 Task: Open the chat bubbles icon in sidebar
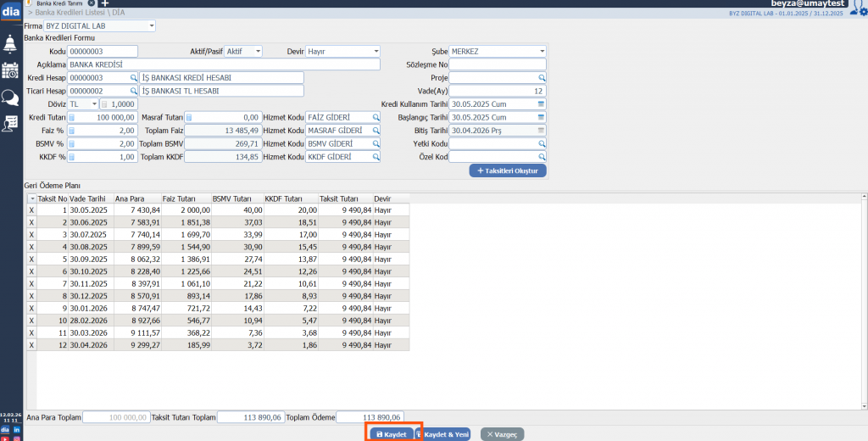click(10, 97)
